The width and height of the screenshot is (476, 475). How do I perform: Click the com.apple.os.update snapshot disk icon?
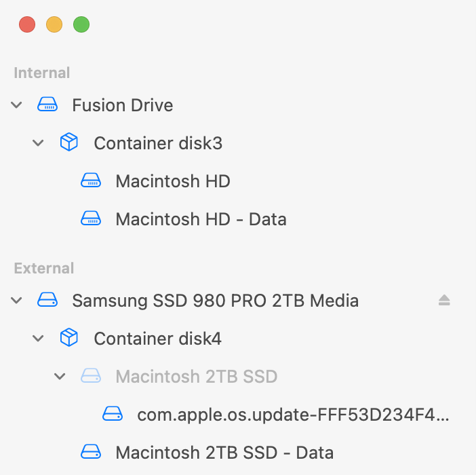pos(113,414)
